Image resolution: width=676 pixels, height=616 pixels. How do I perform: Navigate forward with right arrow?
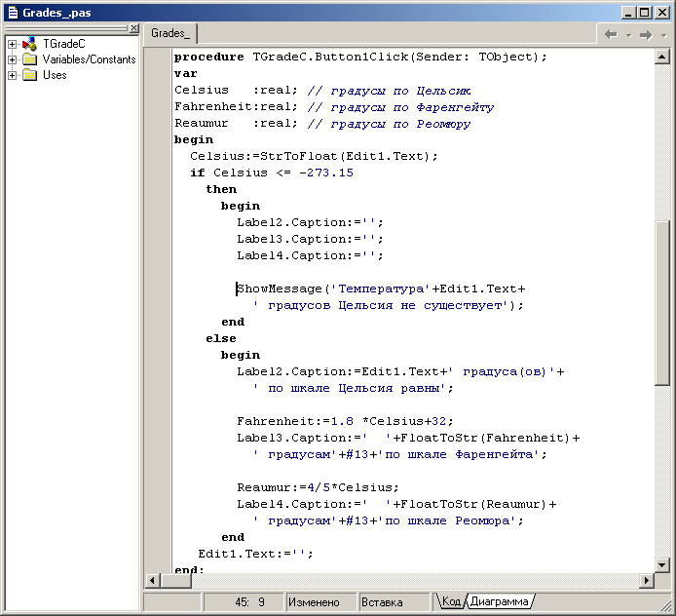[x=646, y=34]
